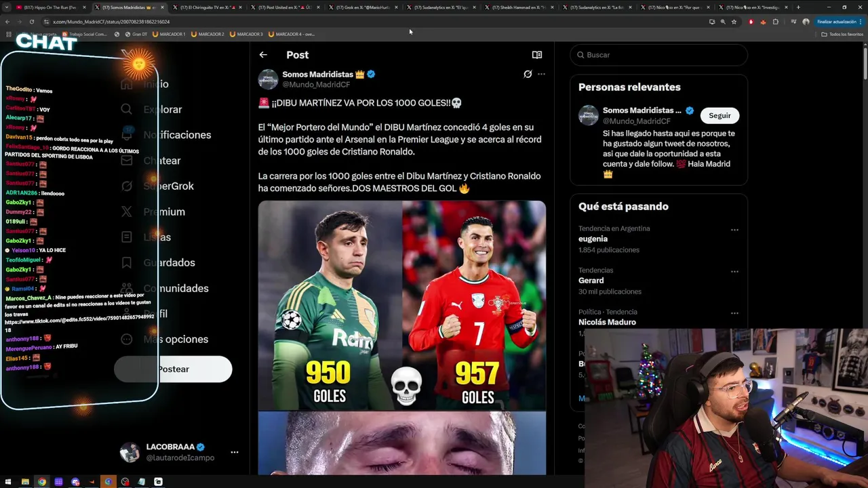Open more options for eugenia trend

[734, 230]
